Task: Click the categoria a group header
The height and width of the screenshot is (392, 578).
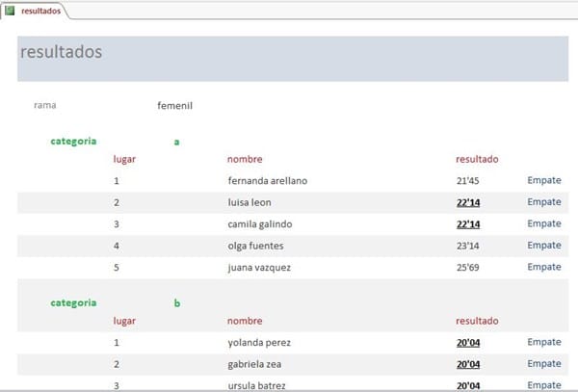Action: click(74, 141)
